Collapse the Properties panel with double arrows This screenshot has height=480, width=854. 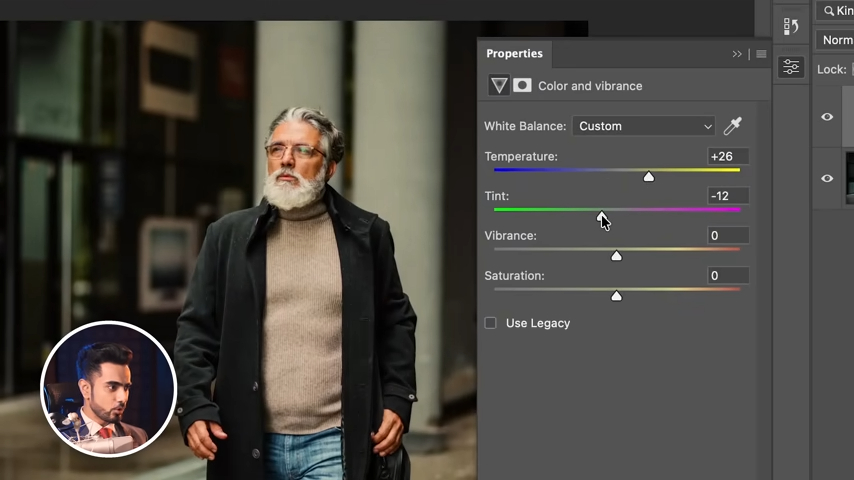point(738,54)
